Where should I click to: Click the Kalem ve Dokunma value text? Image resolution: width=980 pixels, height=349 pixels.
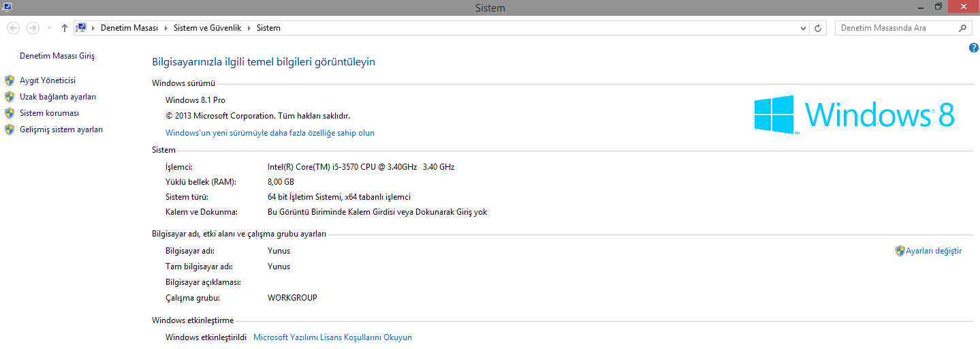(377, 212)
